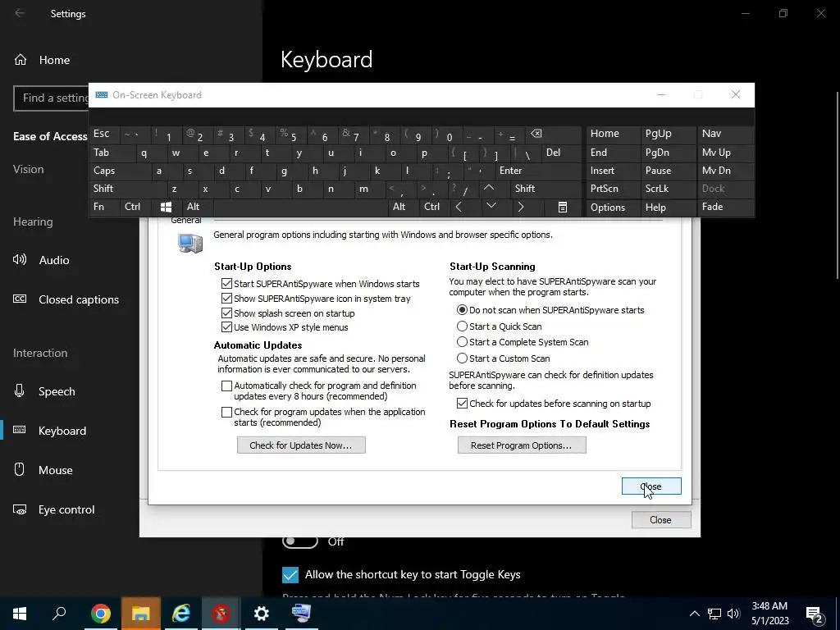
Task: Click the down arrow key on On-Screen Keyboard
Action: click(491, 206)
